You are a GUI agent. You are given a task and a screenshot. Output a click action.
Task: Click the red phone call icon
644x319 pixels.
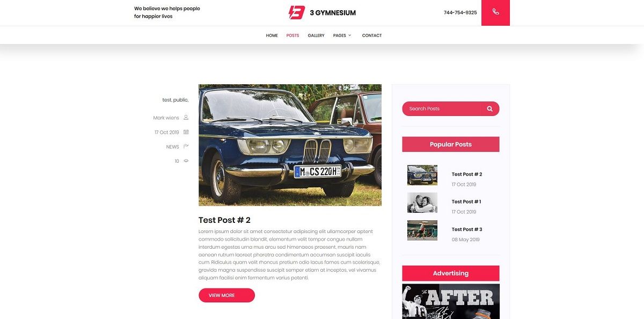click(495, 12)
